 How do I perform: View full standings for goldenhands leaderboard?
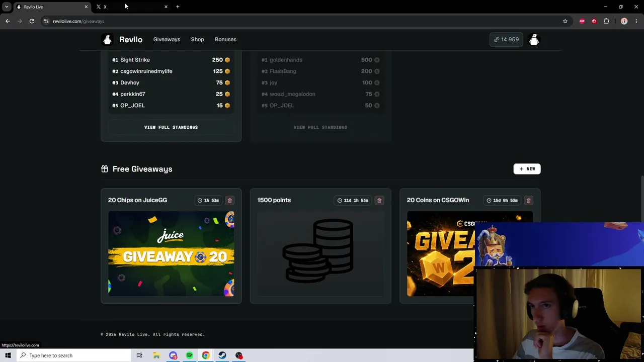coord(320,127)
